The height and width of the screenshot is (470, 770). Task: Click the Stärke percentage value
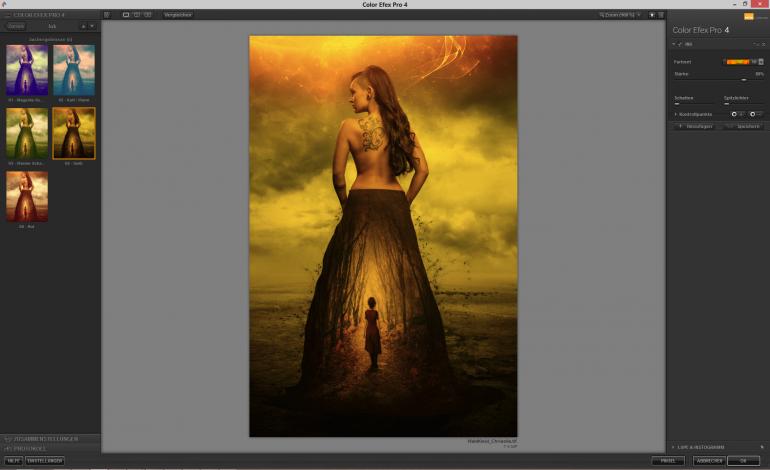pos(760,74)
